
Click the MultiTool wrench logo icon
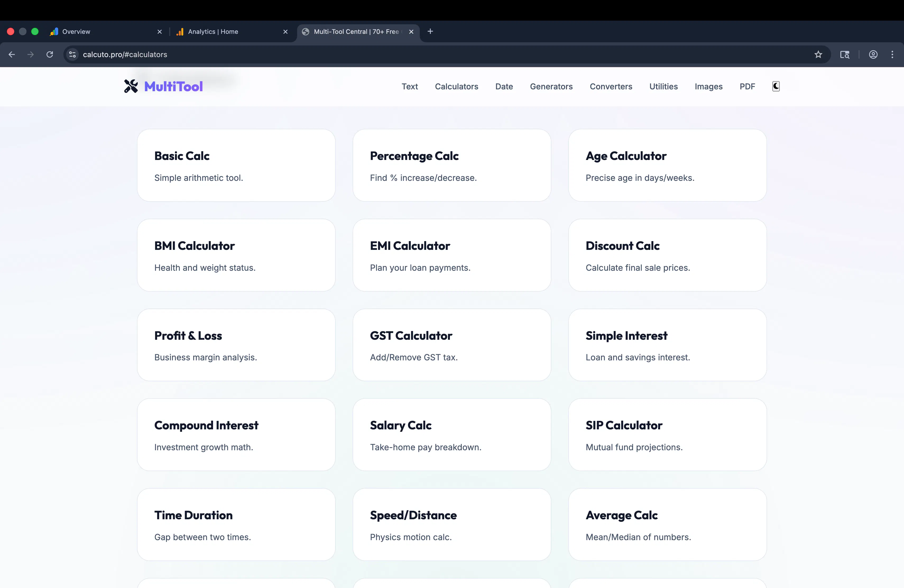131,86
